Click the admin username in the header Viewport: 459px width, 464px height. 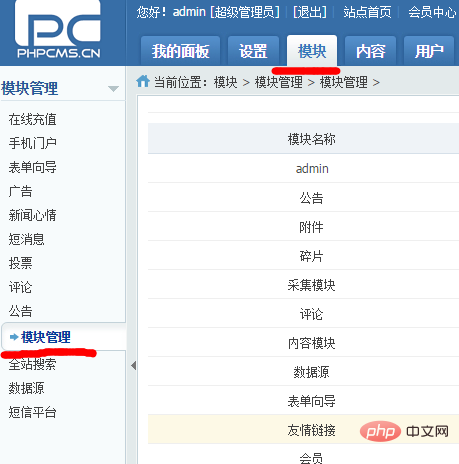[x=189, y=12]
